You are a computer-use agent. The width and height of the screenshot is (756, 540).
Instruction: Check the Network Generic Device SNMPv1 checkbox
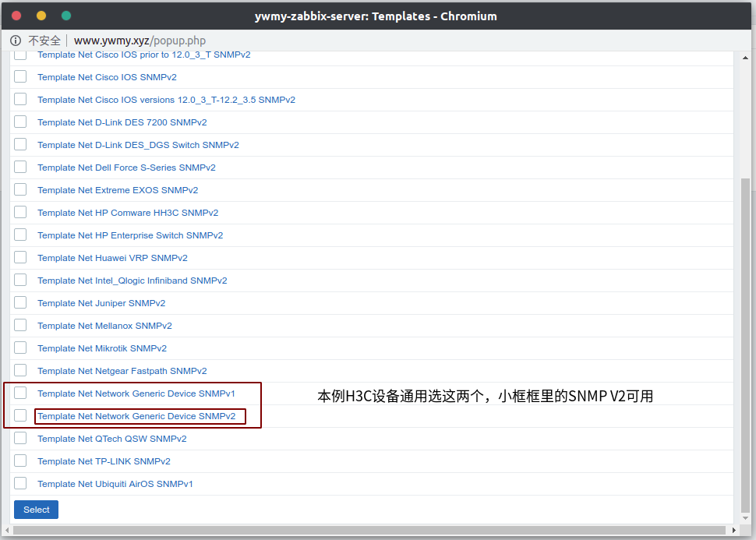point(20,393)
